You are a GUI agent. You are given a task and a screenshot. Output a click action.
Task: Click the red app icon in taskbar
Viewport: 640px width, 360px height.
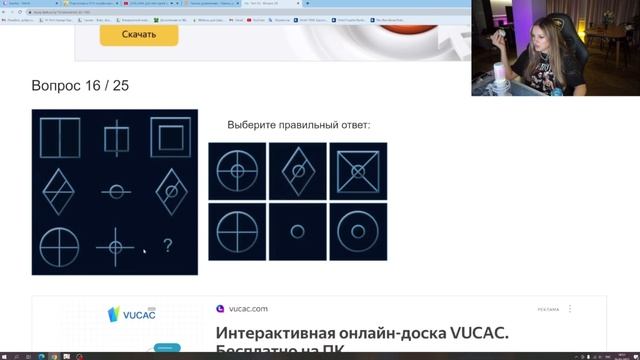[79, 356]
